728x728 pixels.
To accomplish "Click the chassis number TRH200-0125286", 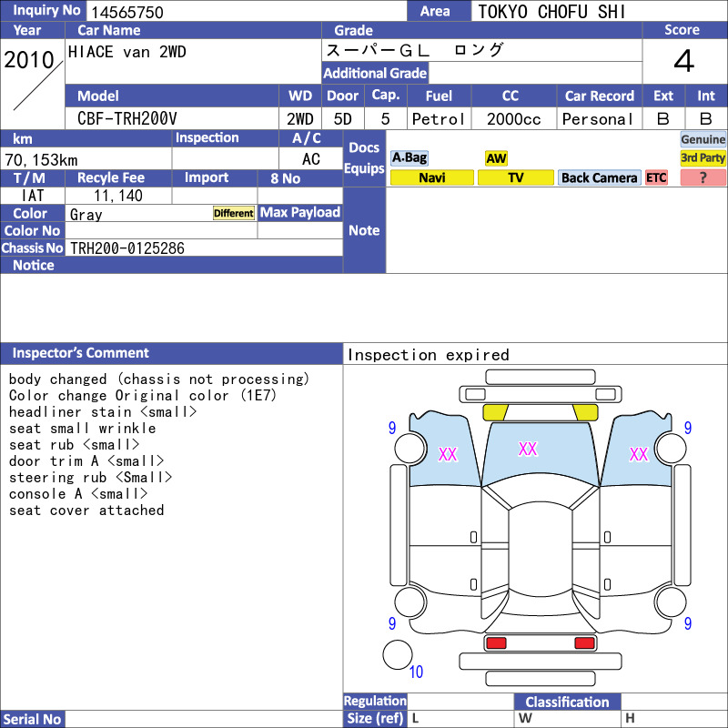I will coord(126,248).
